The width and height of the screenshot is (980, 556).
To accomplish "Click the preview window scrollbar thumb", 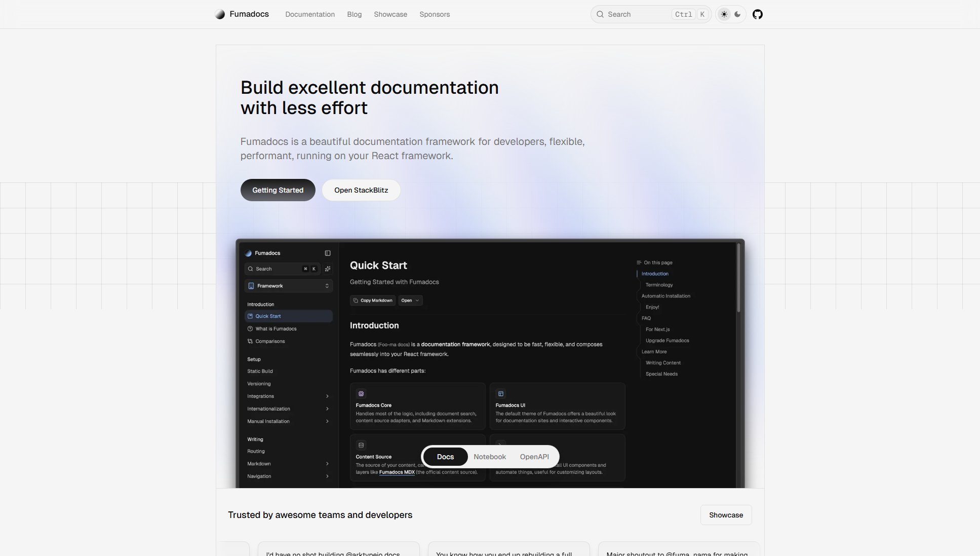I will (x=738, y=278).
